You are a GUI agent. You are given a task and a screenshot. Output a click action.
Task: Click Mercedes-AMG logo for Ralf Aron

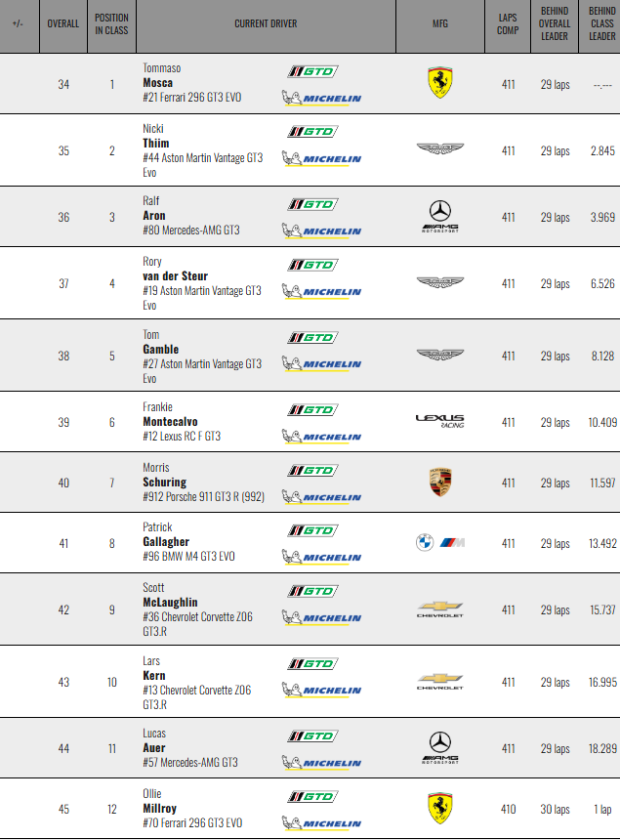pos(439,217)
